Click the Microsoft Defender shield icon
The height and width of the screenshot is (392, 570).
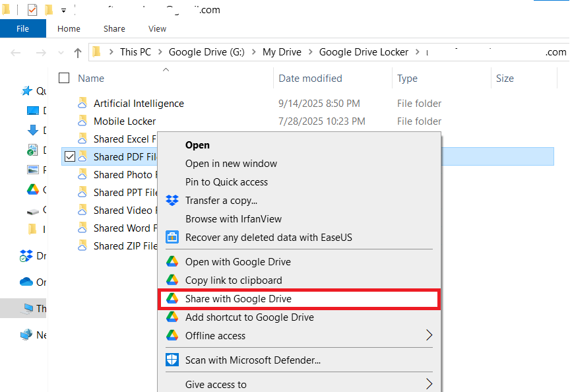[172, 360]
